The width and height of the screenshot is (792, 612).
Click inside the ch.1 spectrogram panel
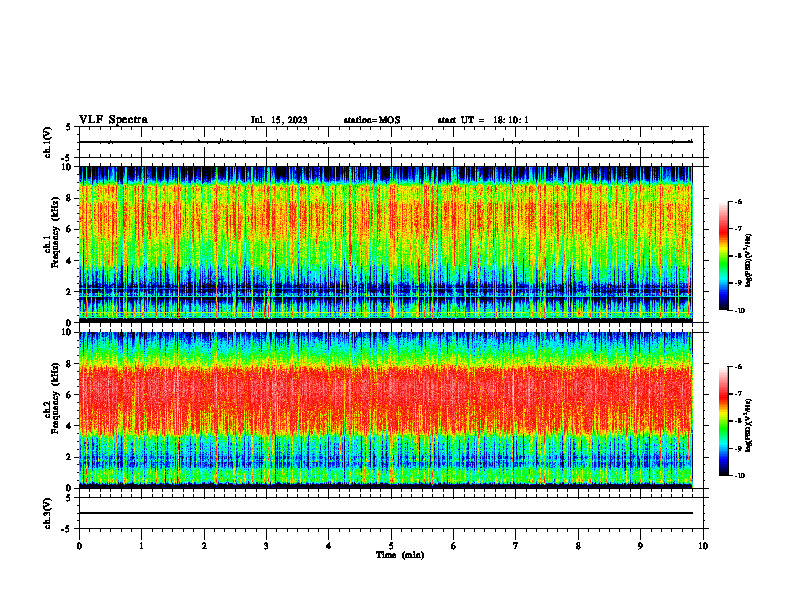[x=386, y=244]
